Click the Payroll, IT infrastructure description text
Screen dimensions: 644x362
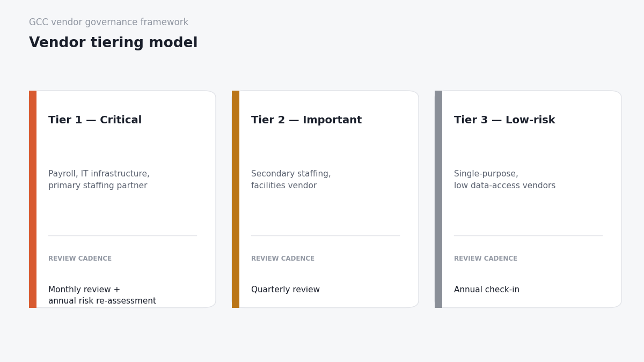tap(99, 180)
